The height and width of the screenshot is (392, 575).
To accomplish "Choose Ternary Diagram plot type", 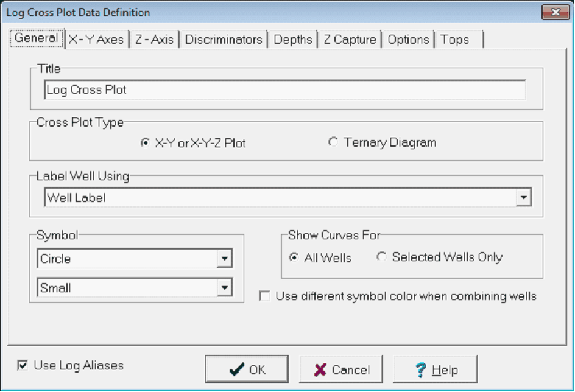I will click(x=333, y=142).
